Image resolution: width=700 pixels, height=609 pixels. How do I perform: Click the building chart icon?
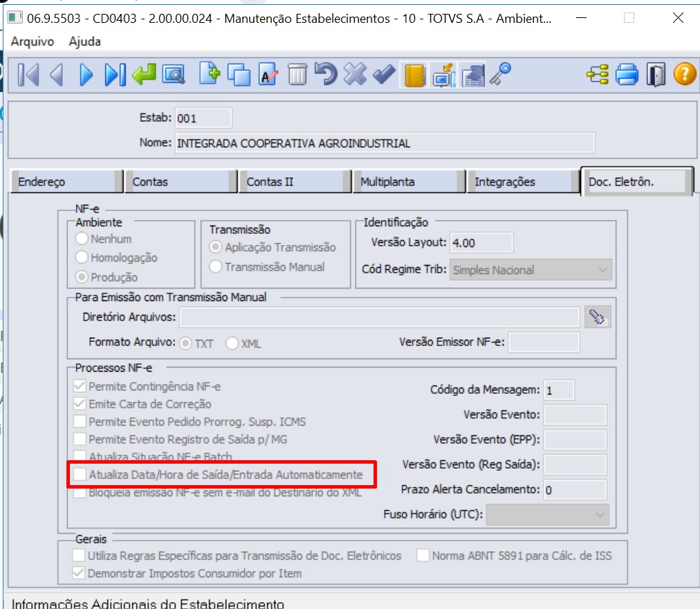pos(472,75)
